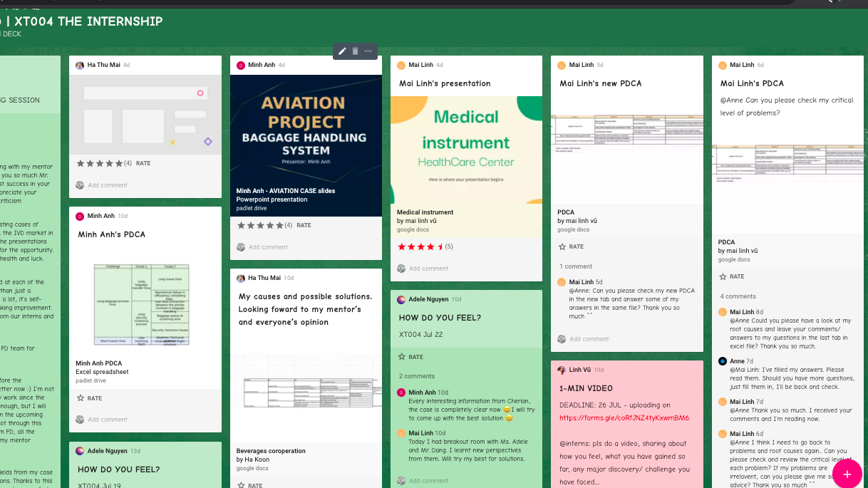Click the pencil edit icon on Minh Anh's post

click(342, 51)
